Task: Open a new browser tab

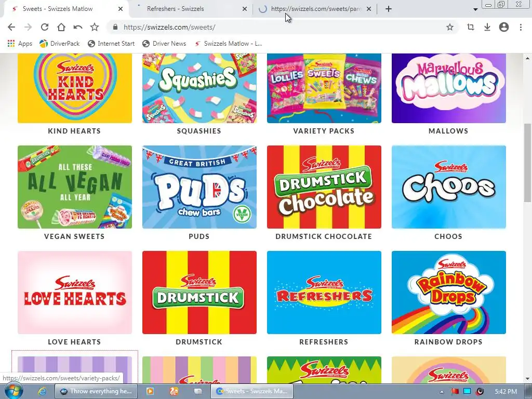Action: point(389,9)
